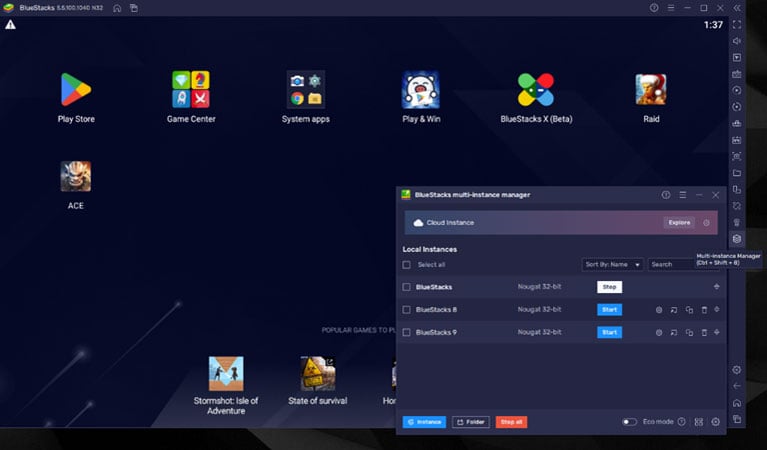Open help in multi-instance manager title bar
This screenshot has height=450, width=767.
(666, 195)
